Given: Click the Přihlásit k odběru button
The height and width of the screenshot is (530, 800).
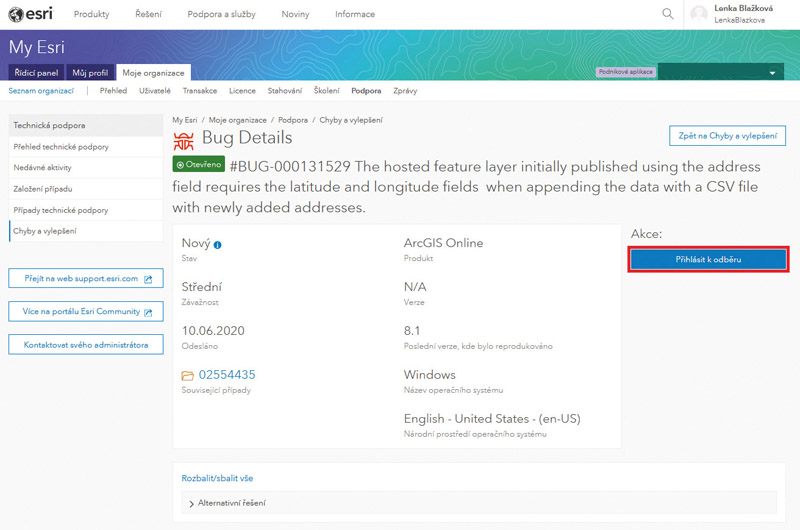Looking at the screenshot, I should [x=708, y=259].
